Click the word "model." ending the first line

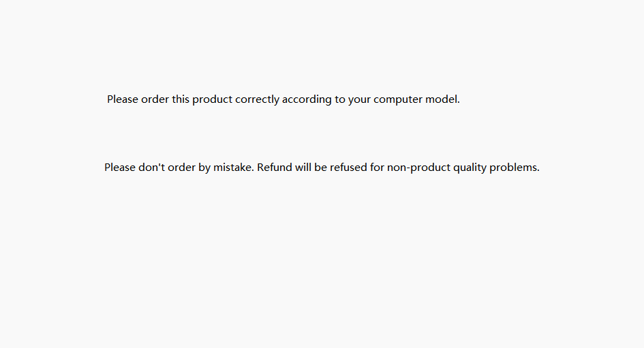tap(443, 99)
